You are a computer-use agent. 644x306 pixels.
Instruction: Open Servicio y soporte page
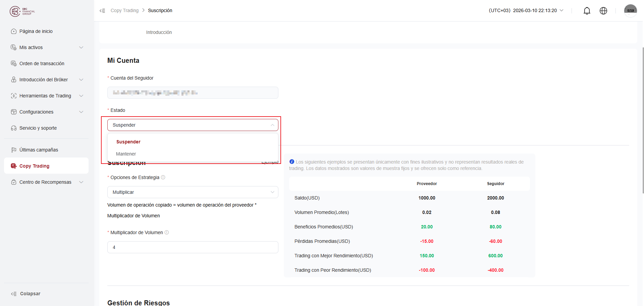(46, 128)
